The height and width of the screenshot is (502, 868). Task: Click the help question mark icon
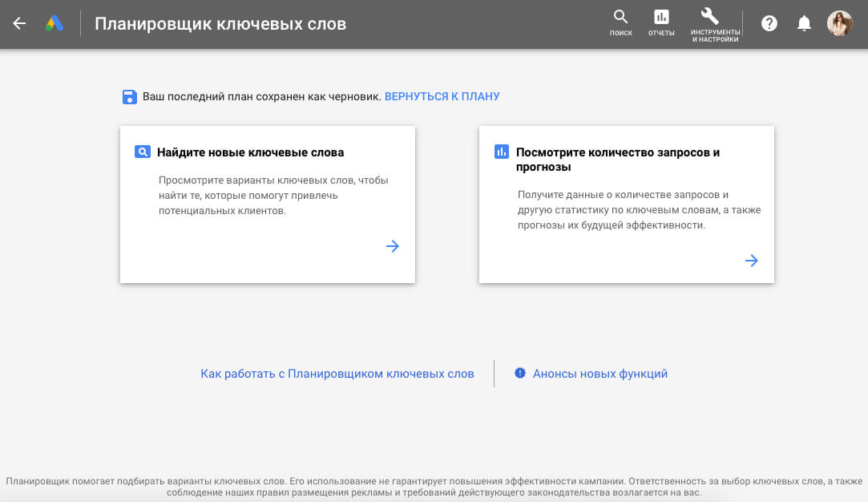769,23
